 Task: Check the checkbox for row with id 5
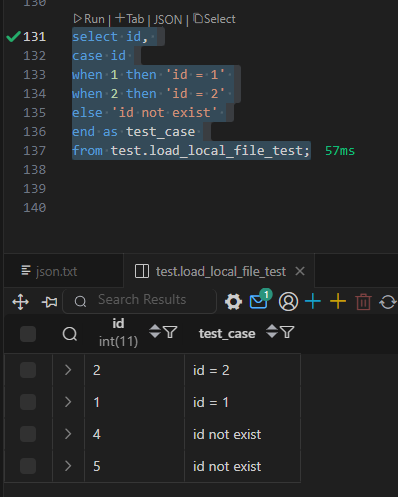(x=28, y=466)
